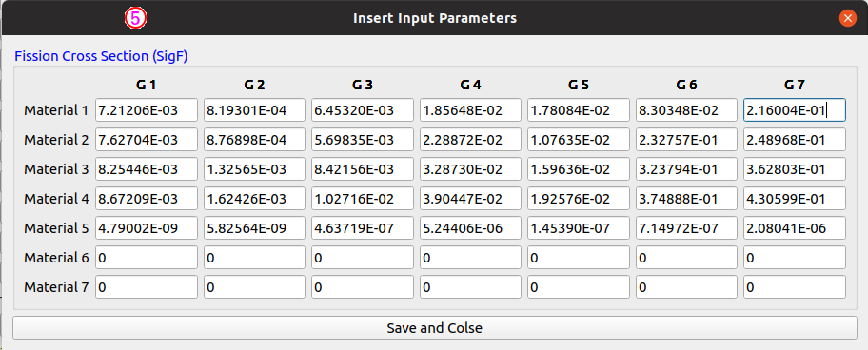The width and height of the screenshot is (868, 350).
Task: Select Material 1 G1 field 7.21206E-03
Action: pos(147,110)
